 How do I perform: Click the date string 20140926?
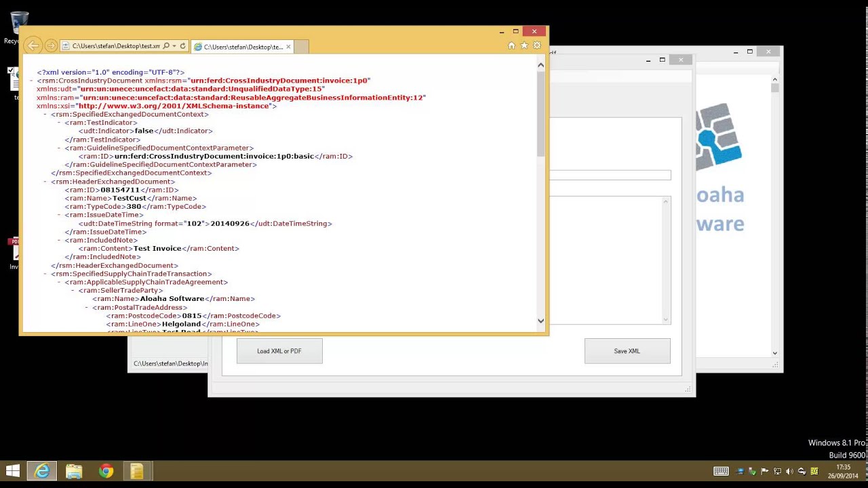click(x=230, y=223)
